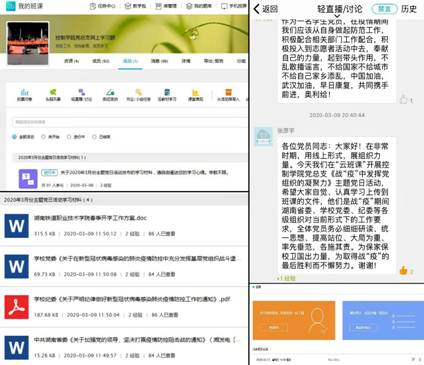
Task: Click the back arrow next to 返回
Action: (x=256, y=9)
